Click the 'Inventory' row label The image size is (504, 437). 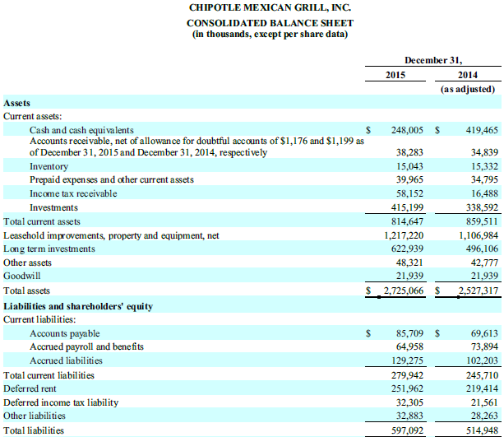coord(49,166)
